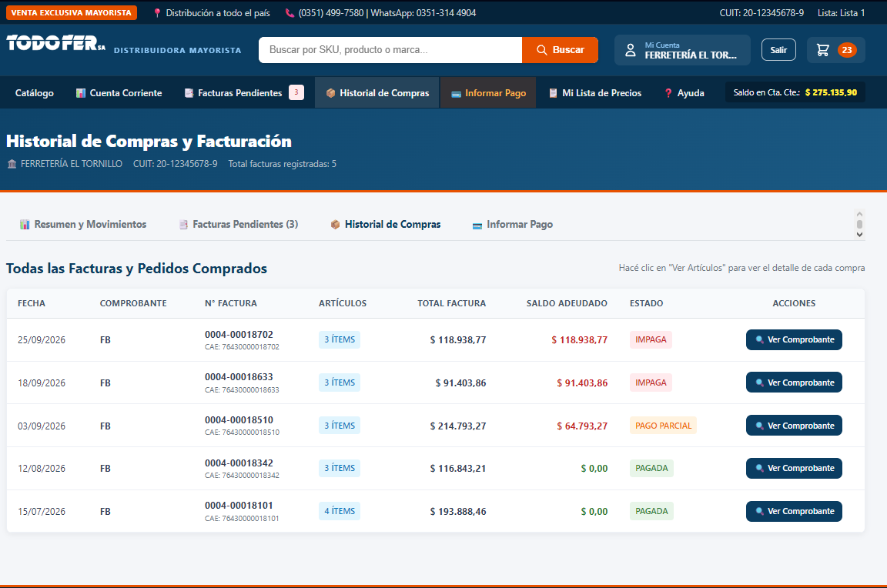
Task: Click the TODOFER logo
Action: click(56, 44)
